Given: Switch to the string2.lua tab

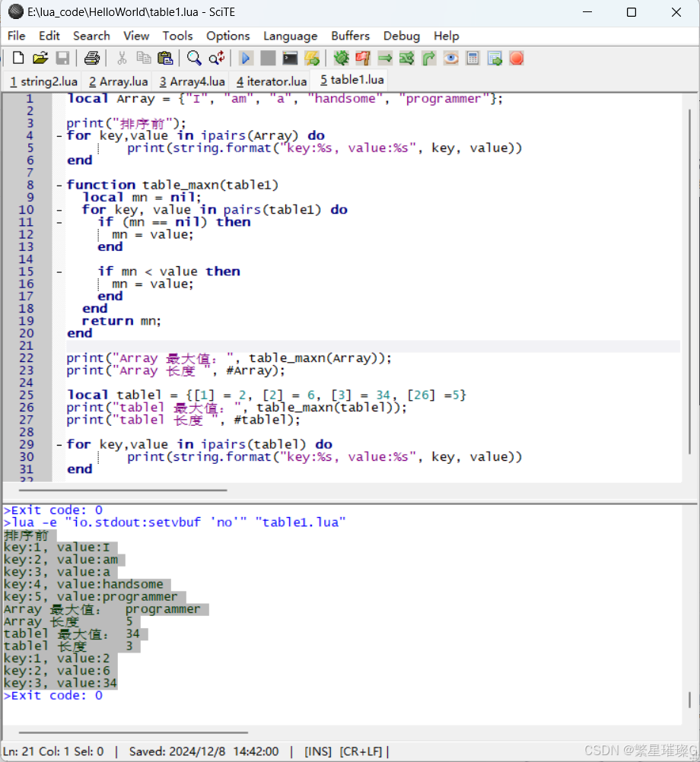Looking at the screenshot, I should tap(43, 81).
